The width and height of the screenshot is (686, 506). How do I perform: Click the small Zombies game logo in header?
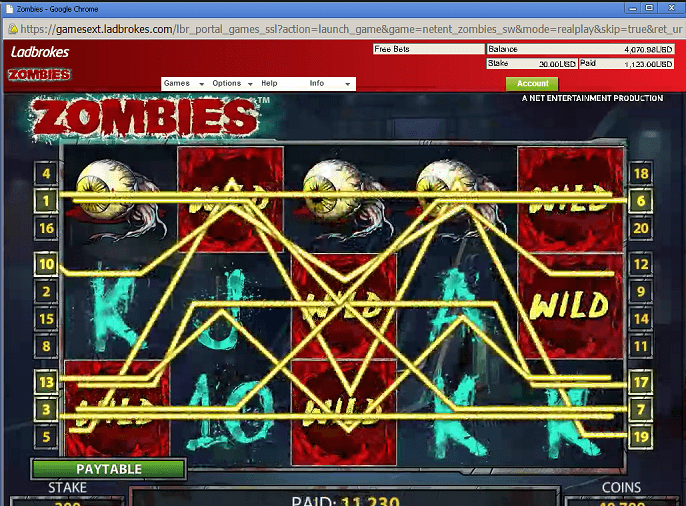39,74
